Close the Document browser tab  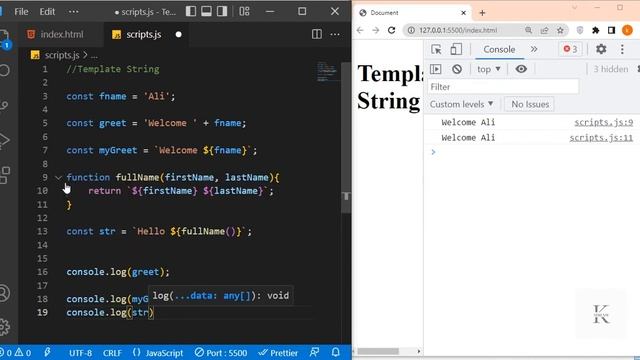point(463,13)
